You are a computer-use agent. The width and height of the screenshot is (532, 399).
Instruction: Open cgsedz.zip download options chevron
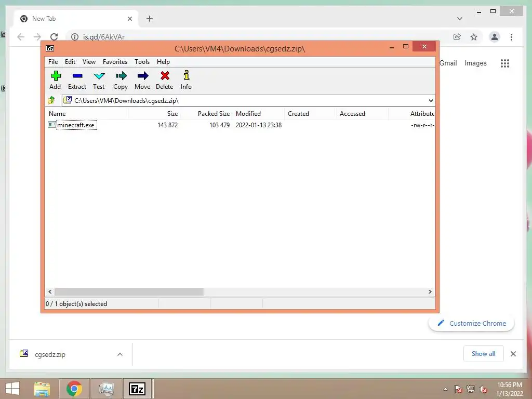120,354
